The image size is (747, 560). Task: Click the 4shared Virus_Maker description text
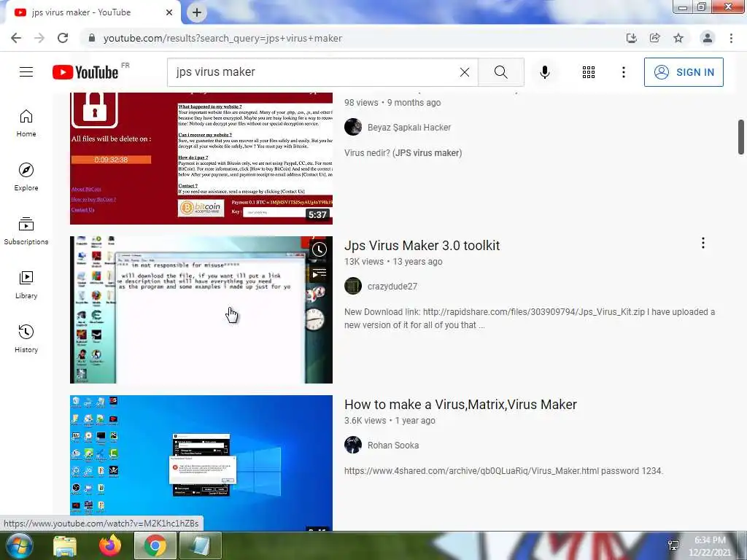coord(503,471)
